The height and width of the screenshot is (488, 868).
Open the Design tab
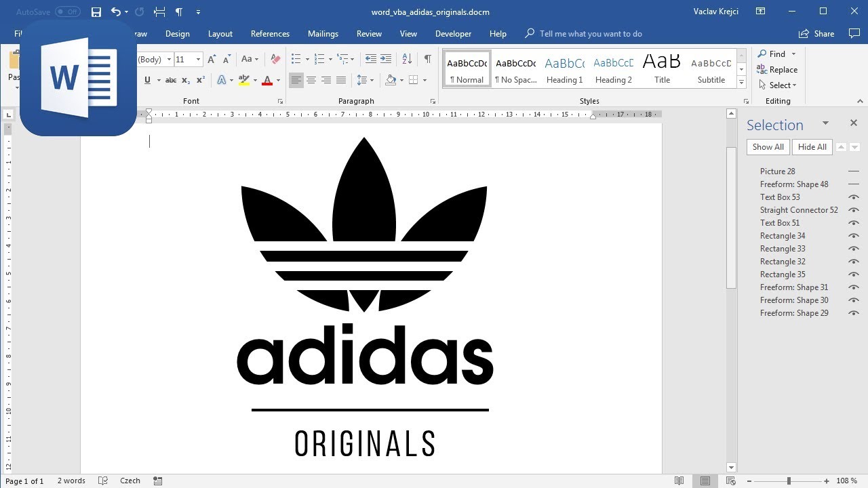(x=178, y=34)
